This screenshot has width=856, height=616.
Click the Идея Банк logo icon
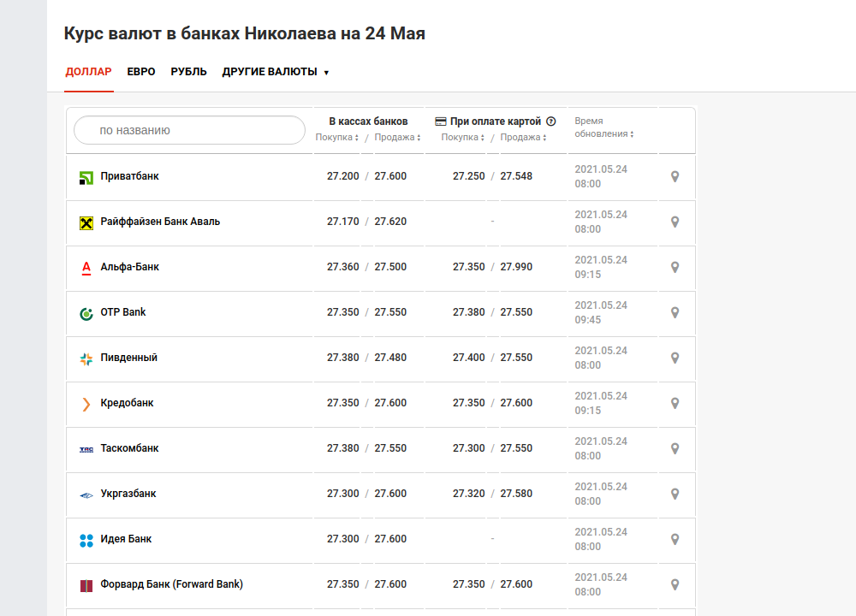coord(86,540)
